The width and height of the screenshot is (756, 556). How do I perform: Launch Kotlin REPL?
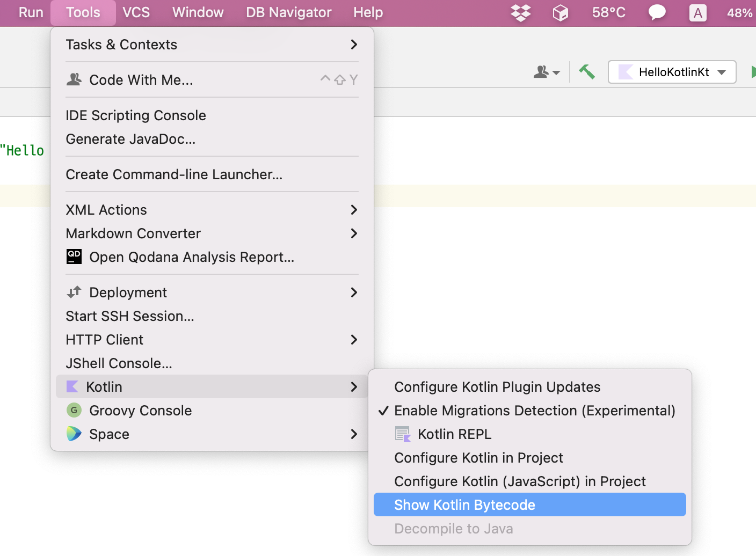[530, 434]
